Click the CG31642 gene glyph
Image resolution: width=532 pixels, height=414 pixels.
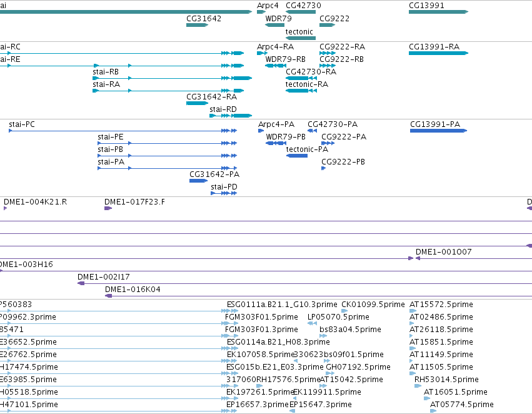pos(197,25)
